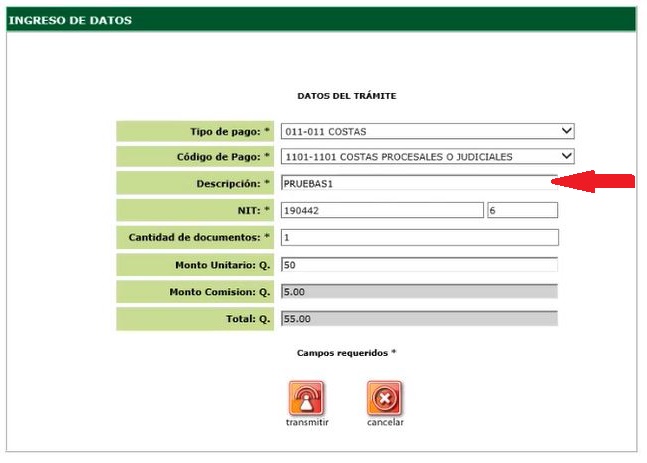
Task: Click the "Cantidad de documentos" label
Action: click(x=199, y=238)
